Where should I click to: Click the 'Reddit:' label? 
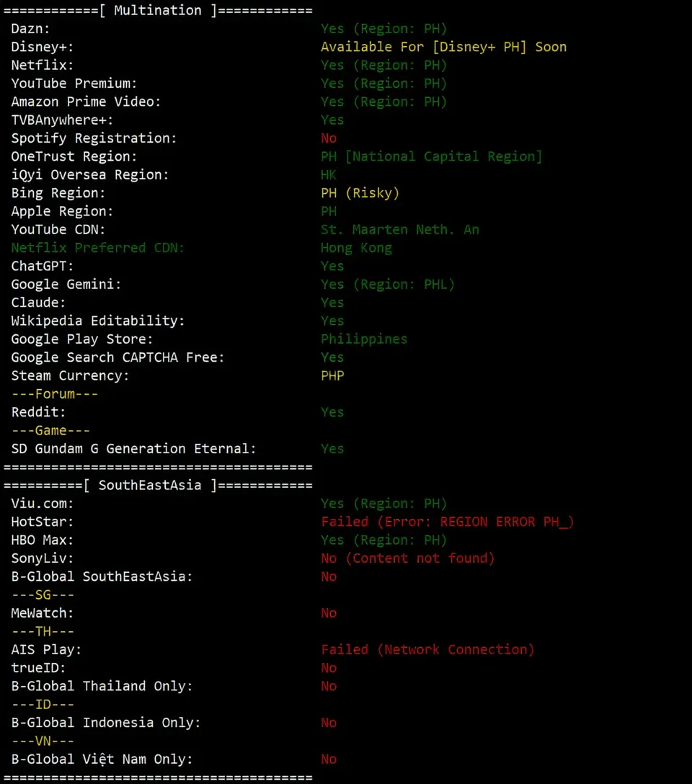(38, 412)
